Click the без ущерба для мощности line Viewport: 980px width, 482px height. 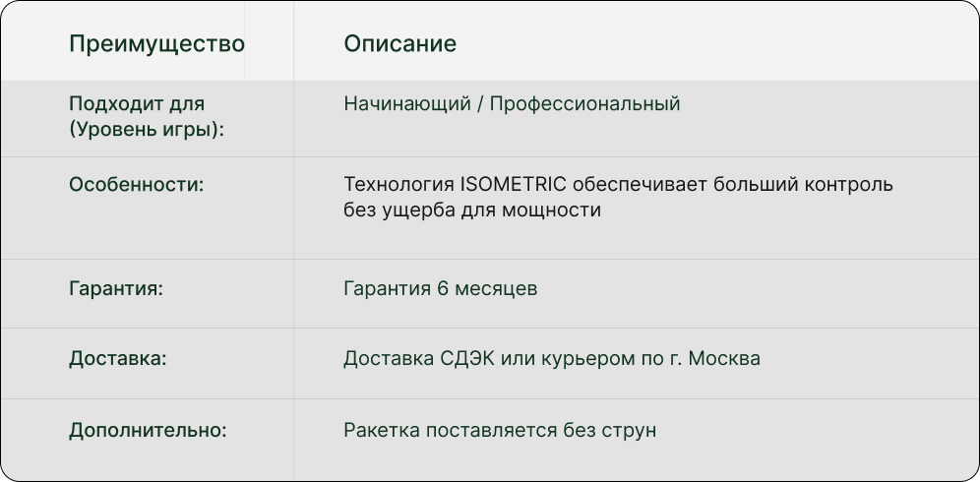pos(471,210)
